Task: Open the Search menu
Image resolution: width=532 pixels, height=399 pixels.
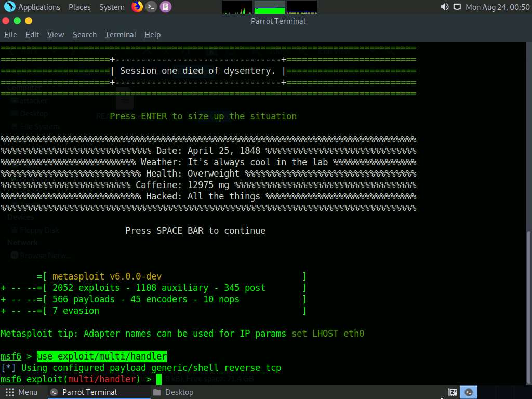Action: (x=85, y=35)
